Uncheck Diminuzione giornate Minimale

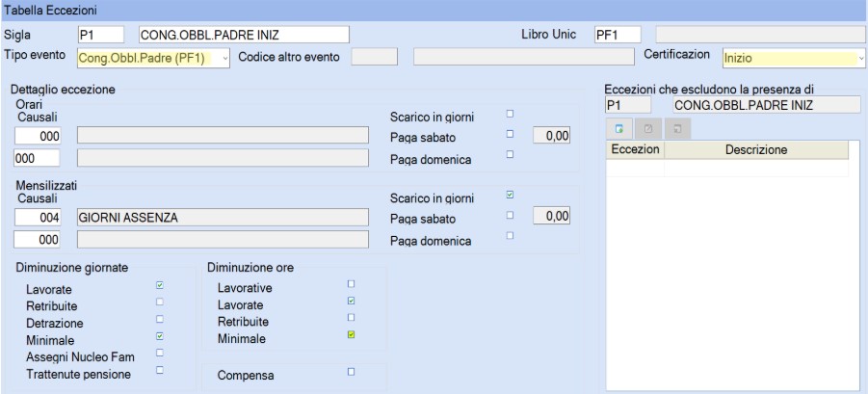(x=159, y=336)
